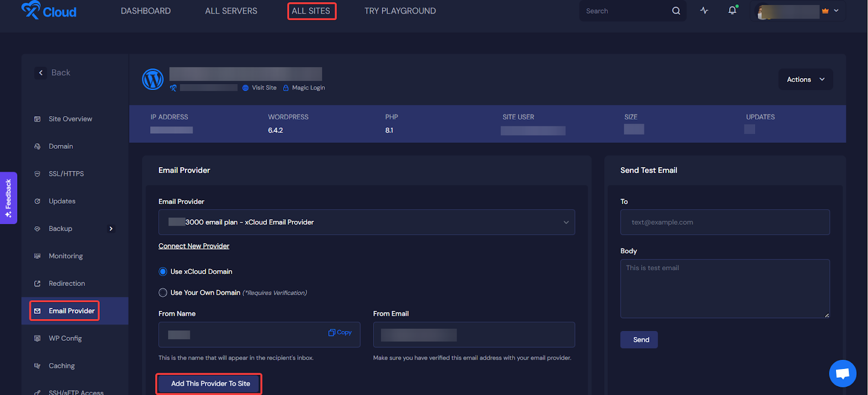The image size is (868, 395).
Task: Open Caching in the sidebar
Action: pyautogui.click(x=62, y=366)
